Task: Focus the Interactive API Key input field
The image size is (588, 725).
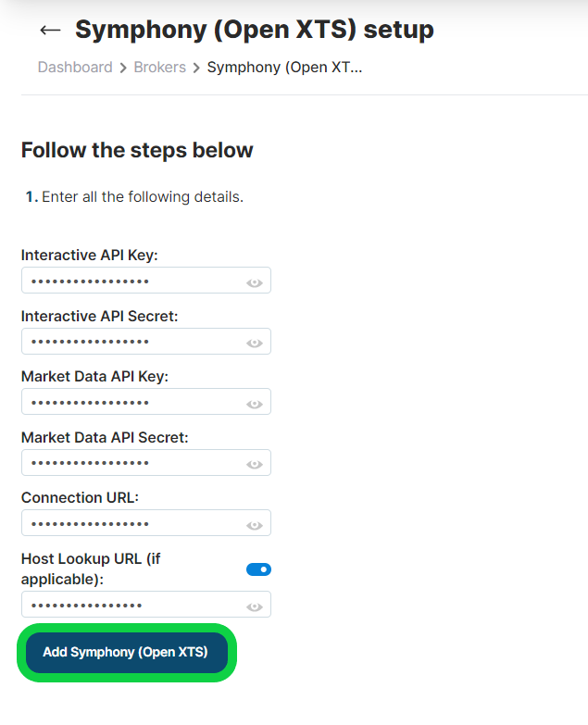Action: point(146,281)
